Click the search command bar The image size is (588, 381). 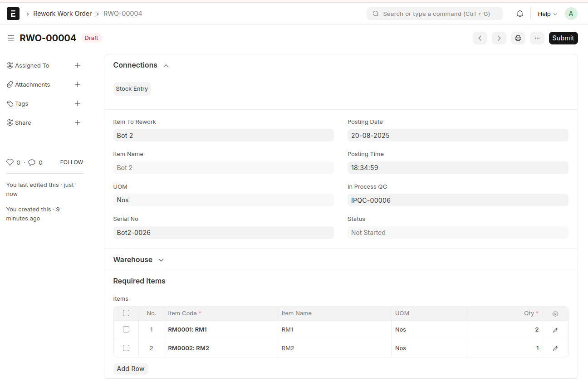434,14
